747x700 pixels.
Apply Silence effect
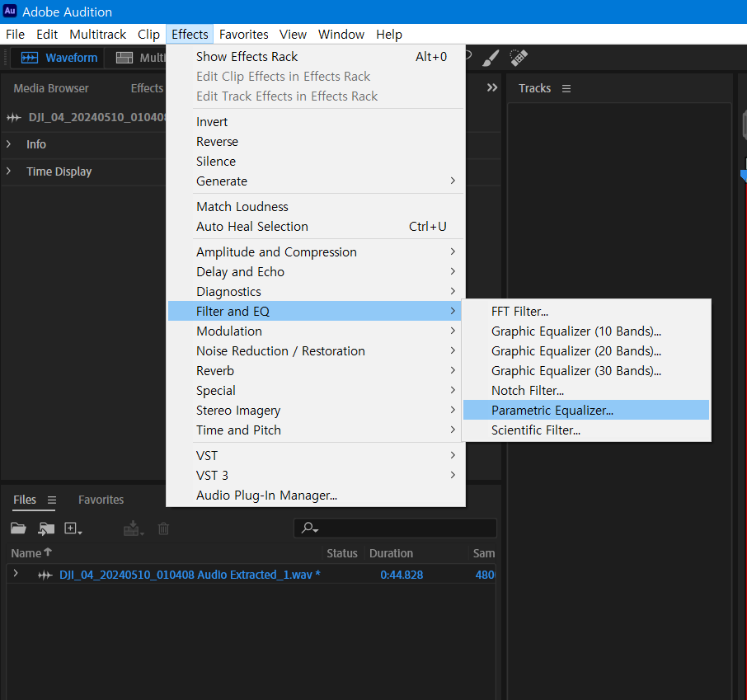(x=316, y=161)
